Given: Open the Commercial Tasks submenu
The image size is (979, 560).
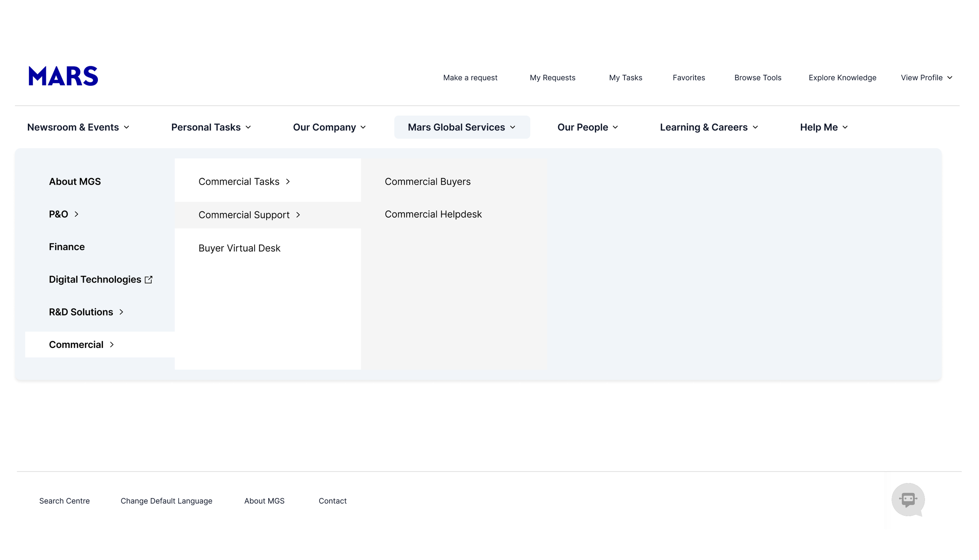Looking at the screenshot, I should (244, 182).
